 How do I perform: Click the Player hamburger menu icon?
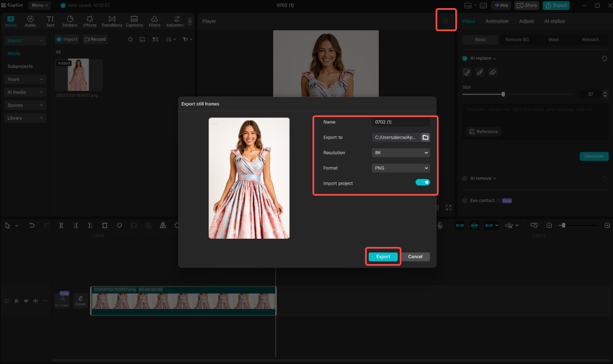click(445, 21)
